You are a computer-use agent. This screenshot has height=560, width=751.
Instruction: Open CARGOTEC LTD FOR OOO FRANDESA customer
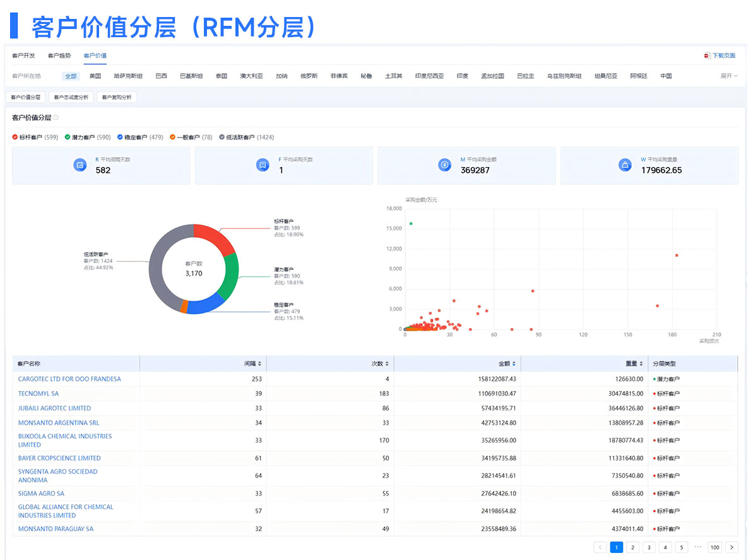(69, 379)
